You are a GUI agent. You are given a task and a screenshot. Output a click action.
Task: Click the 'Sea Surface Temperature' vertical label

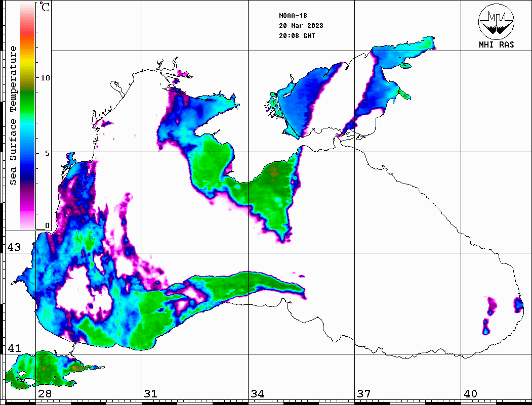pos(13,115)
